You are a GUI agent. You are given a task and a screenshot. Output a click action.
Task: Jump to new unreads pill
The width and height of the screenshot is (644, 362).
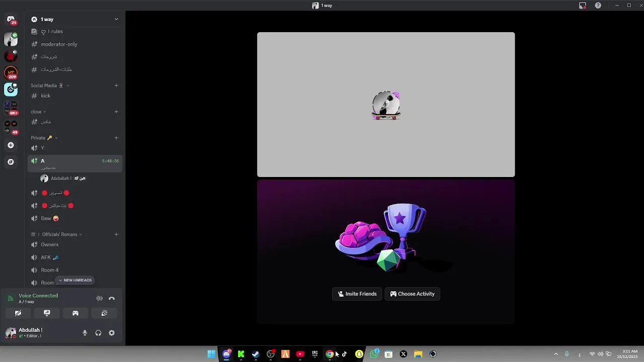tap(75, 280)
